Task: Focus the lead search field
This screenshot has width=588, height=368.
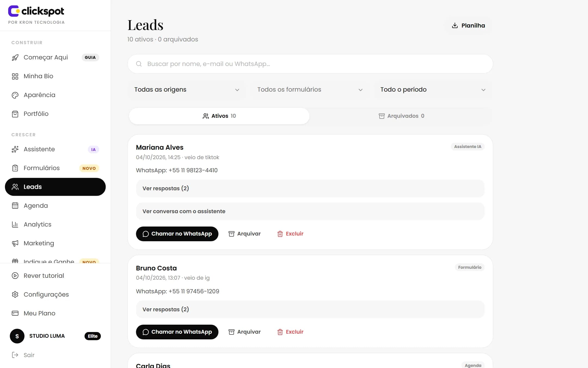Action: pos(310,64)
